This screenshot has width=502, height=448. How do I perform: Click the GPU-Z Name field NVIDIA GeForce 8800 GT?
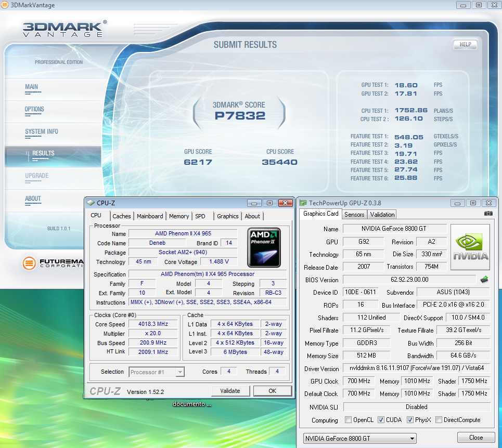(x=394, y=229)
